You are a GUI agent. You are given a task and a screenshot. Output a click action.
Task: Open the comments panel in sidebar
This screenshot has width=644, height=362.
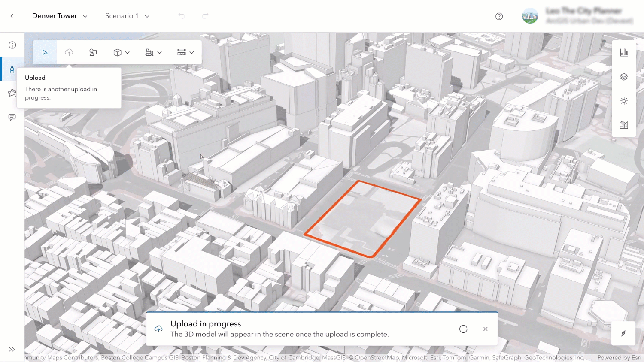12,117
